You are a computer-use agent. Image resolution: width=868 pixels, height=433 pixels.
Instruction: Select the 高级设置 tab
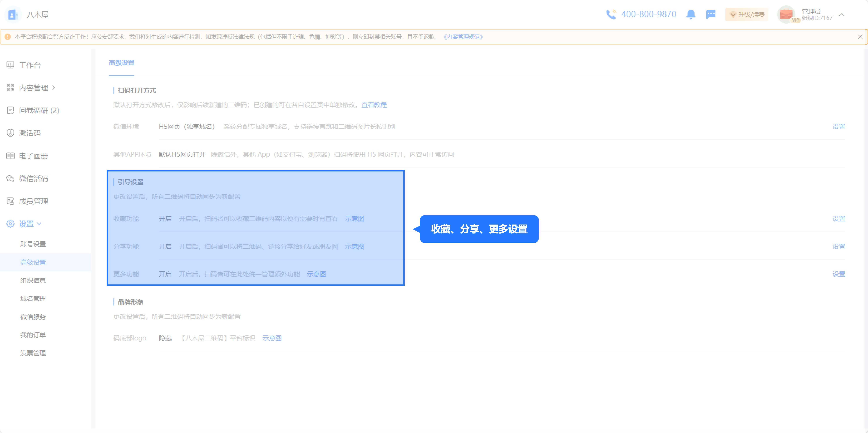(x=121, y=63)
